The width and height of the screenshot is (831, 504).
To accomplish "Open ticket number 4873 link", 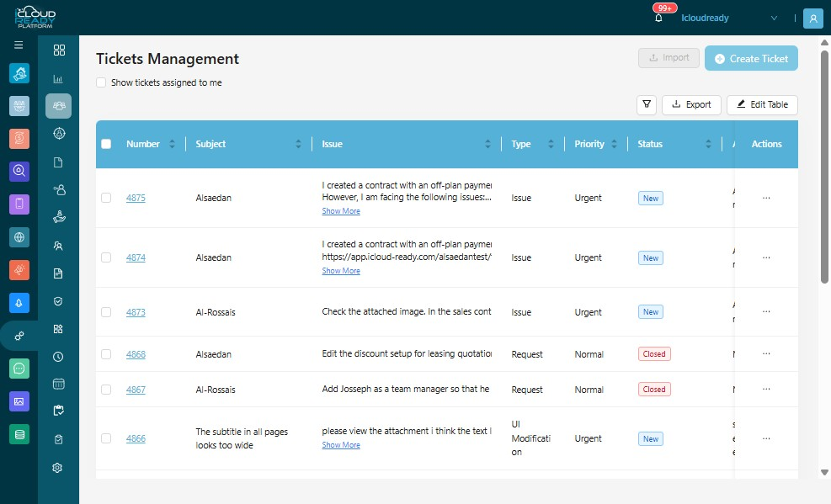I will (x=136, y=312).
